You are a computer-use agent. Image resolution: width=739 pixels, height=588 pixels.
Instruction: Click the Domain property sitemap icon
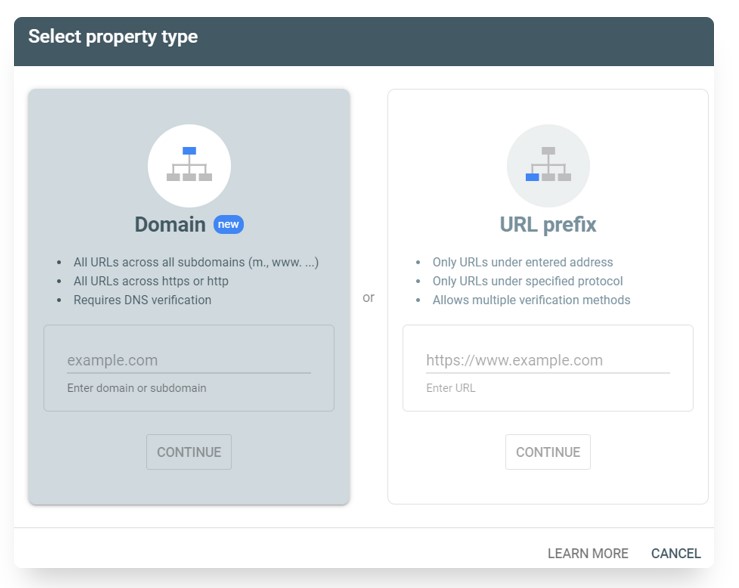tap(189, 165)
